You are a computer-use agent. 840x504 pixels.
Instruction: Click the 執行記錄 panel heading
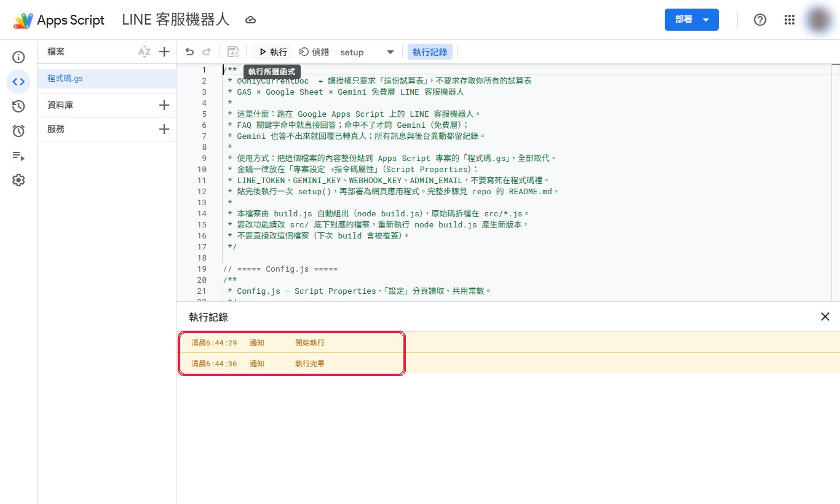coord(208,317)
